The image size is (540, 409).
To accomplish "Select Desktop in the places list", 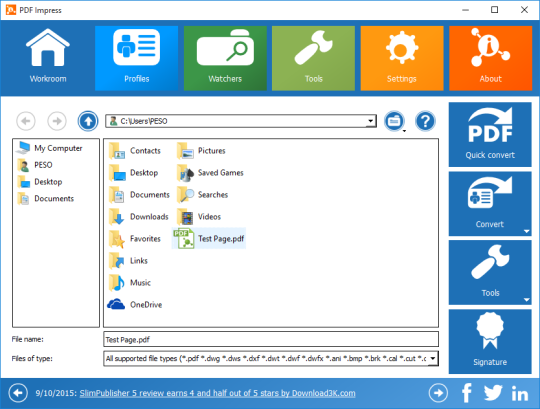I will [x=40, y=182].
